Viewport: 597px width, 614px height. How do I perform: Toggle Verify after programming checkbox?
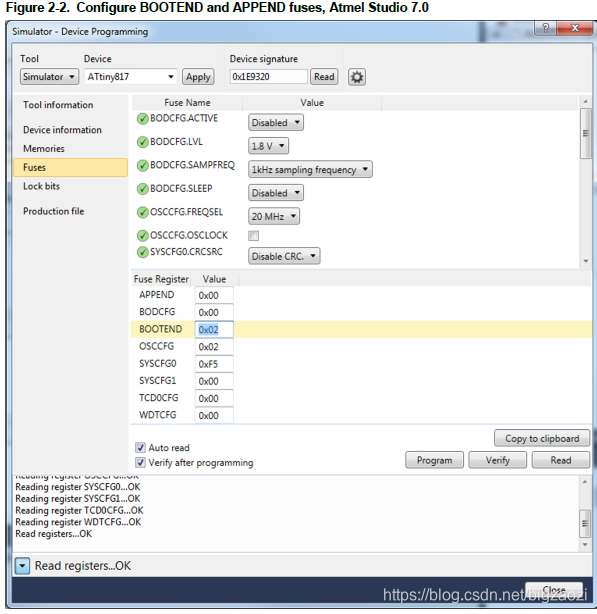point(140,462)
